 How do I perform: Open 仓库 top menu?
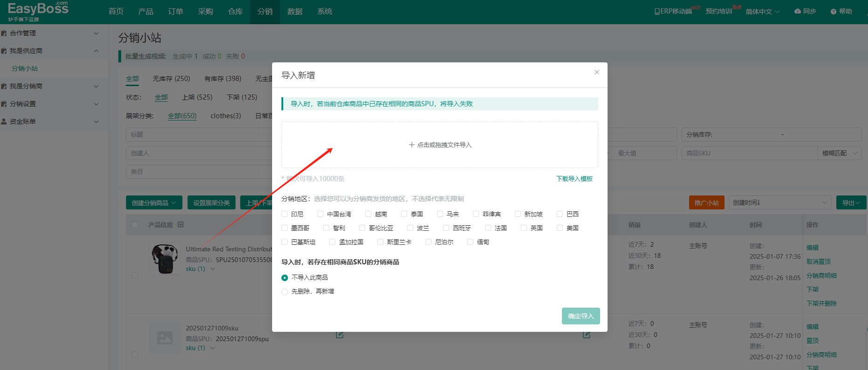tap(235, 12)
